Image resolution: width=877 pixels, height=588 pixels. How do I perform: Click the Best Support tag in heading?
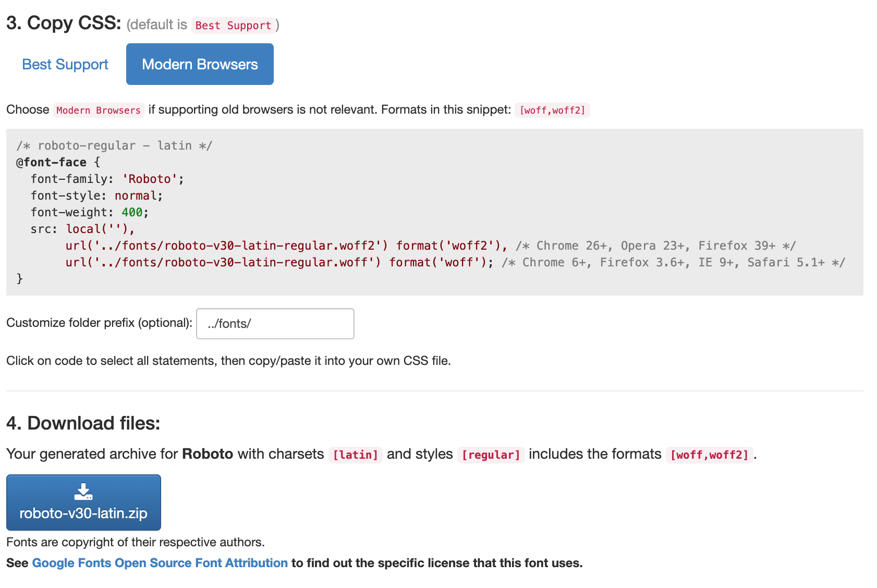(x=233, y=25)
